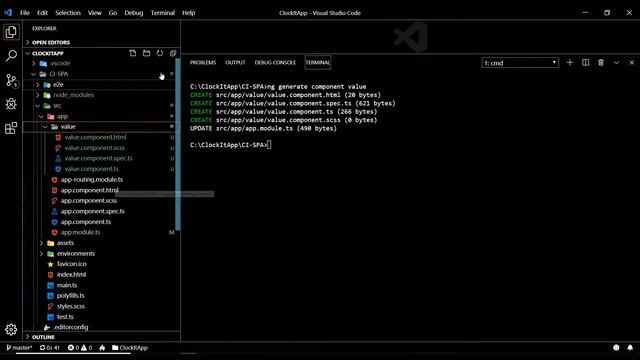Collapse all folders in explorer
Viewport: 640px width, 360px height.
tap(173, 53)
